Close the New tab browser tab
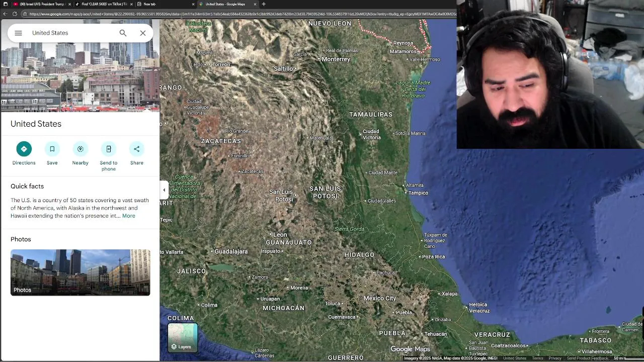The width and height of the screenshot is (644, 362). click(193, 4)
